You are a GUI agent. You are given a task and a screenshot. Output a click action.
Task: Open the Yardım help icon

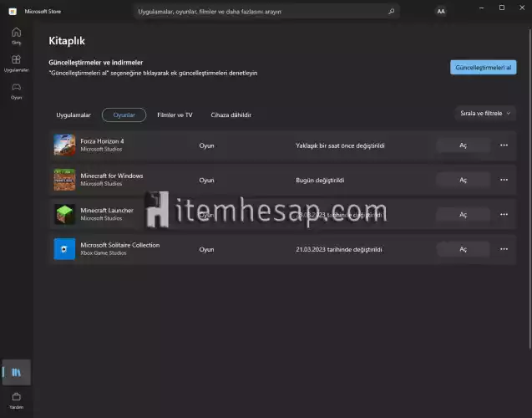click(x=16, y=398)
